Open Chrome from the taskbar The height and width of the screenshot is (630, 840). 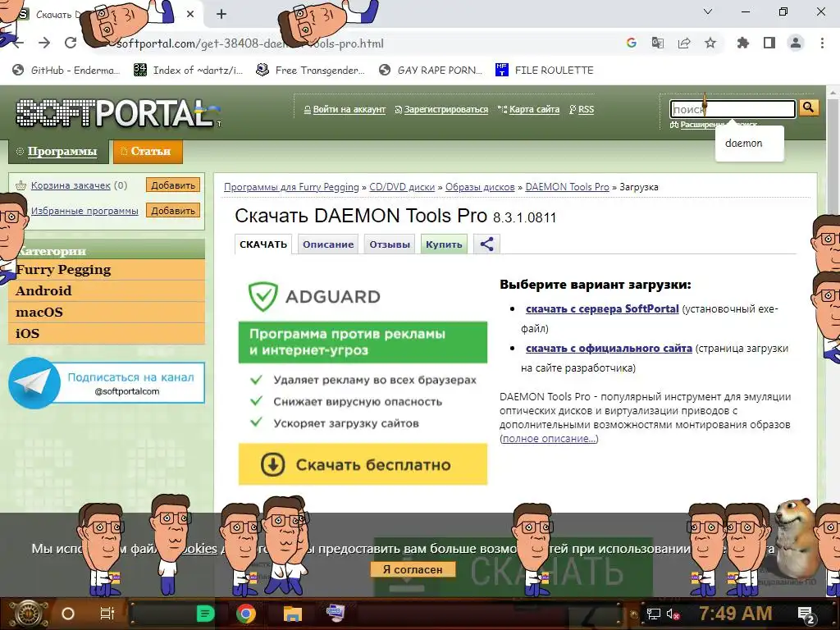[246, 614]
